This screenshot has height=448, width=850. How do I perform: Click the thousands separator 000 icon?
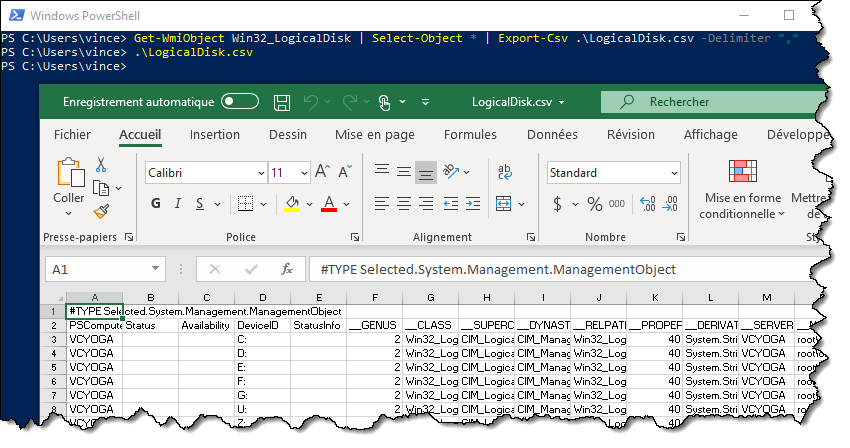(x=616, y=204)
